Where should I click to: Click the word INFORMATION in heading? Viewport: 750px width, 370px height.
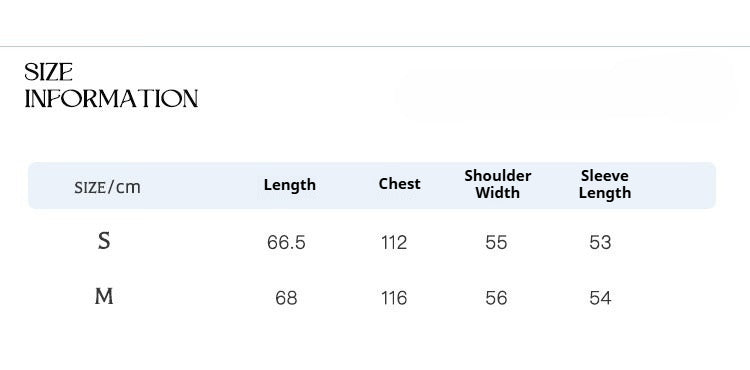111,98
